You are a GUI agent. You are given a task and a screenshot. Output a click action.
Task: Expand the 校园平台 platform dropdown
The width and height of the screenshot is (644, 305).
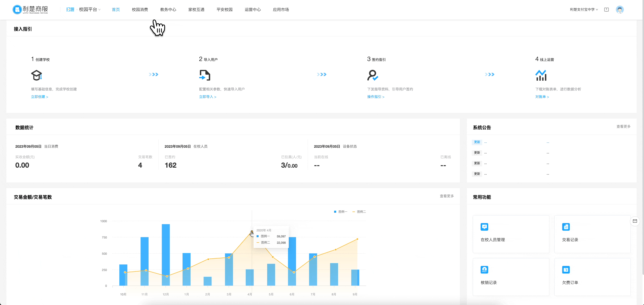pyautogui.click(x=90, y=10)
